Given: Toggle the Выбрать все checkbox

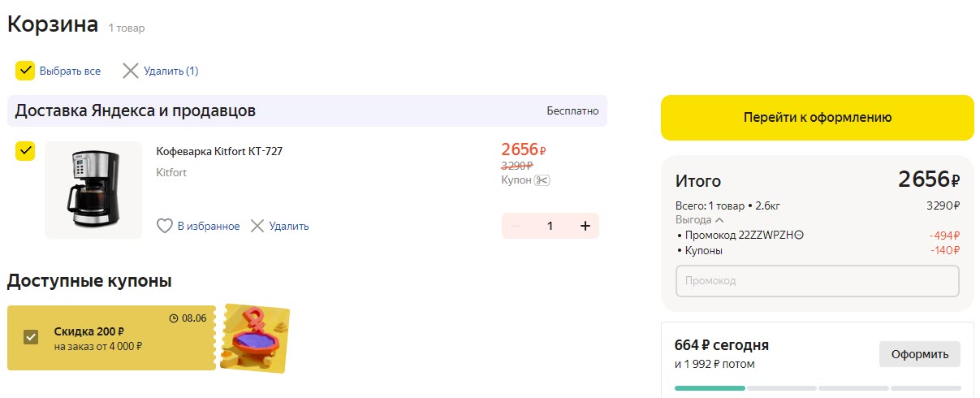Looking at the screenshot, I should pyautogui.click(x=25, y=71).
